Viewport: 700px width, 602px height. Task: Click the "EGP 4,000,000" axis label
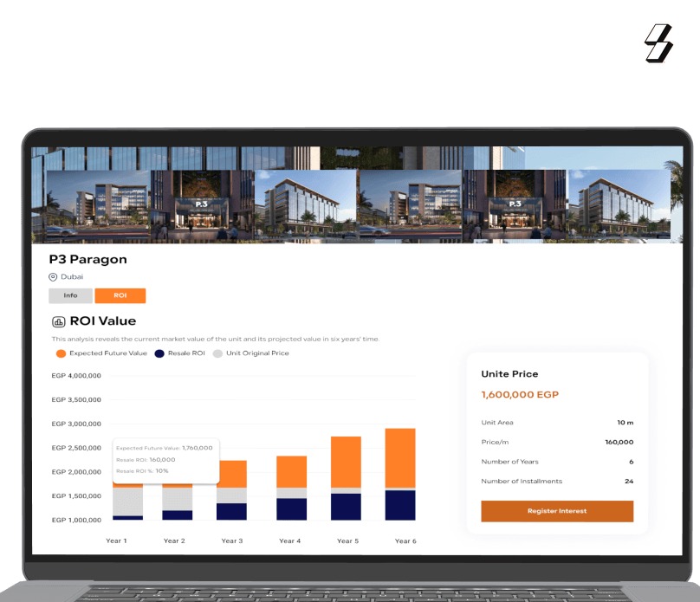[x=76, y=376]
